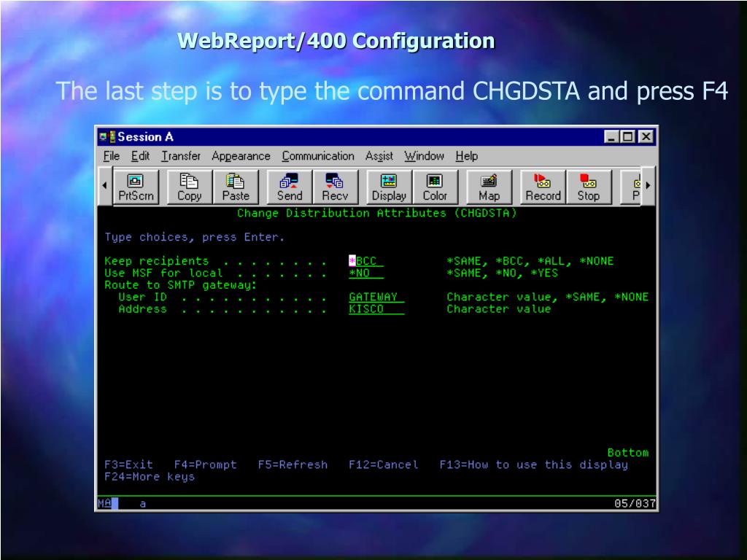
Task: Open the Help menu
Action: (466, 156)
